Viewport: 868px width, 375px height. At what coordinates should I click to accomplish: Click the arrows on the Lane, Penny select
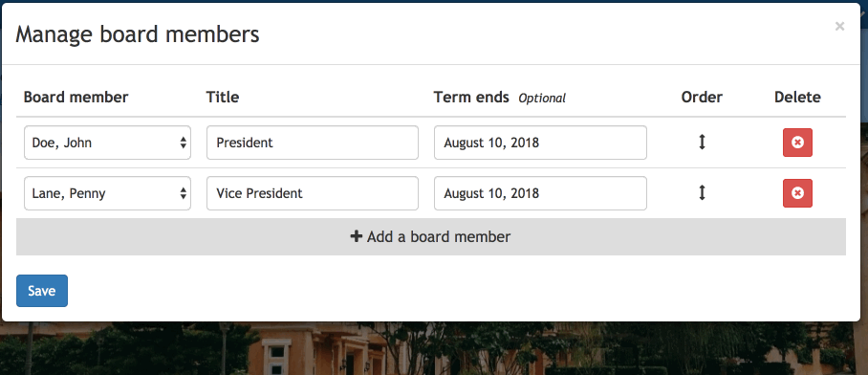183,193
